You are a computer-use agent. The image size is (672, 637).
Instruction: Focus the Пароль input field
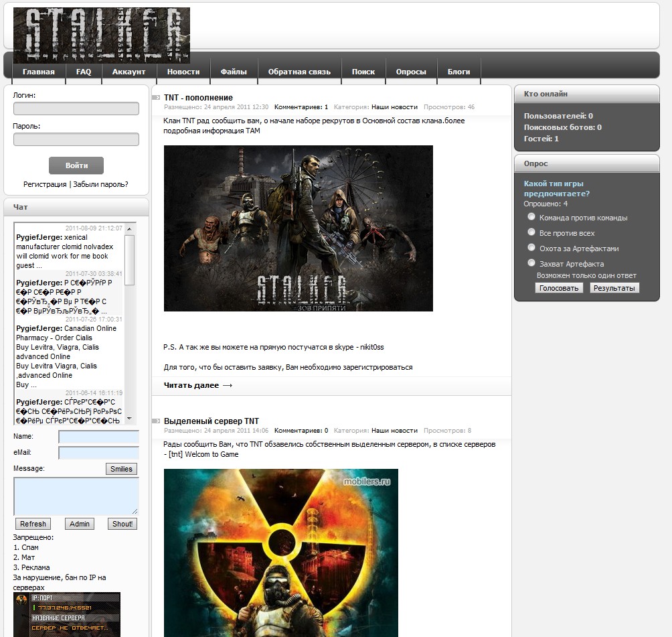coord(76,139)
